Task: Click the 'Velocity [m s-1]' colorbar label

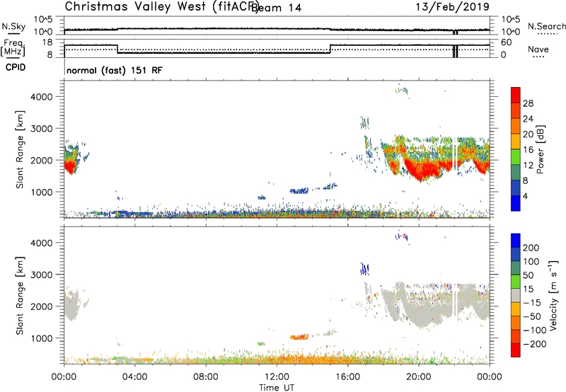Action: pos(553,295)
